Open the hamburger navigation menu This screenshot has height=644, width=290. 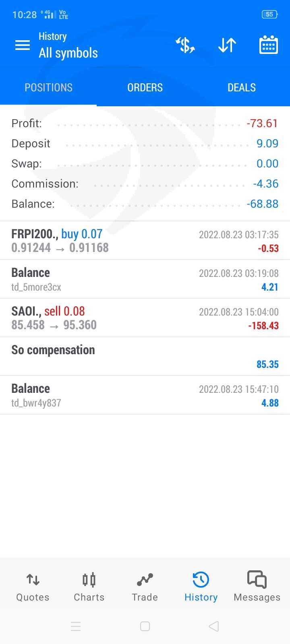pyautogui.click(x=23, y=45)
